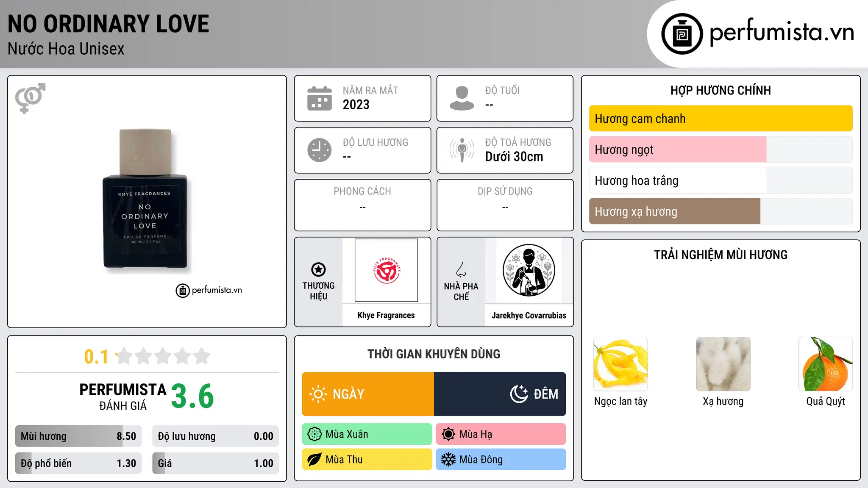Click the 2023 launch year value
The width and height of the screenshot is (868, 488).
pos(356,105)
